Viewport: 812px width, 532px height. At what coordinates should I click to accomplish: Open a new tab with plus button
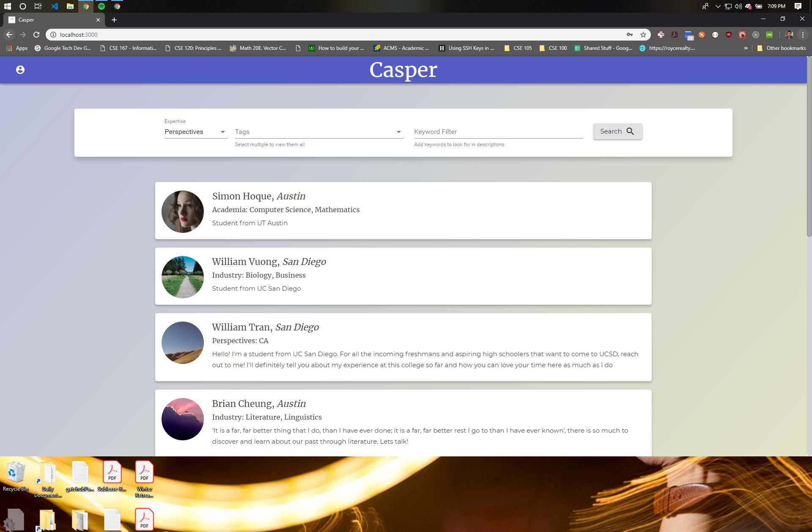pyautogui.click(x=114, y=20)
